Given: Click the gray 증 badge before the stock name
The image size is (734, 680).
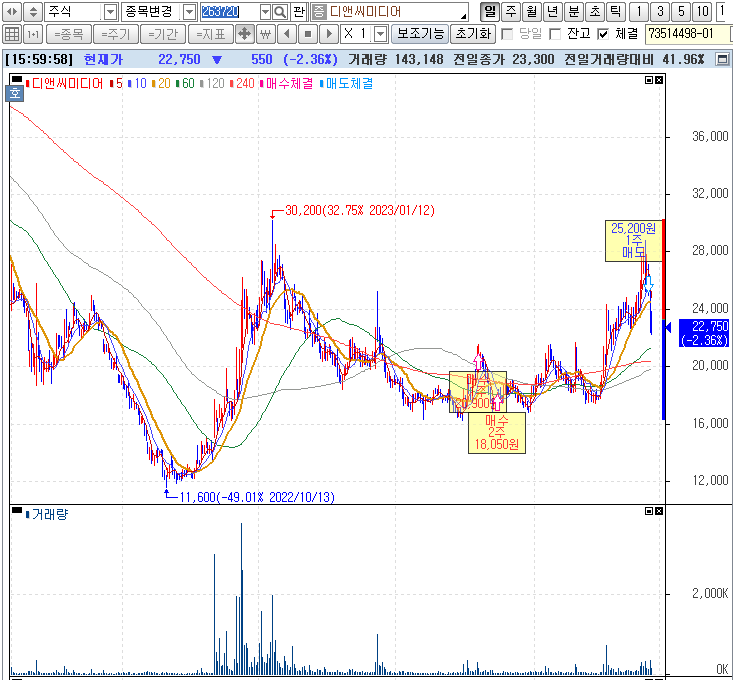Looking at the screenshot, I should (x=319, y=12).
